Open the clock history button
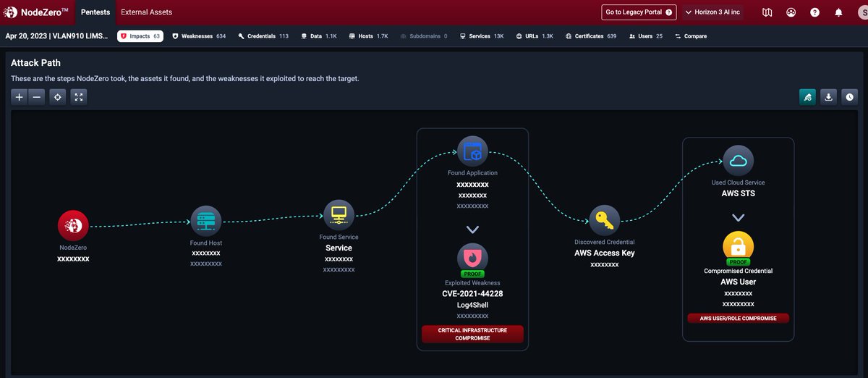The image size is (868, 378). click(849, 97)
